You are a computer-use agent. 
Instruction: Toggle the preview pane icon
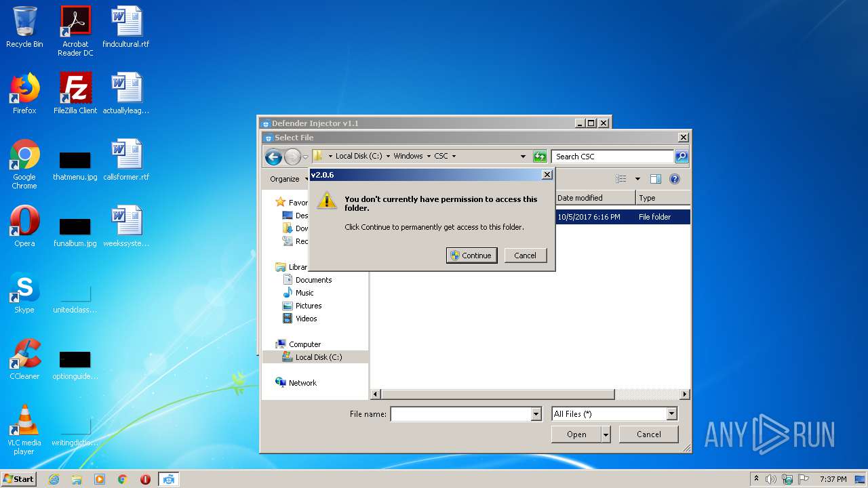point(656,179)
